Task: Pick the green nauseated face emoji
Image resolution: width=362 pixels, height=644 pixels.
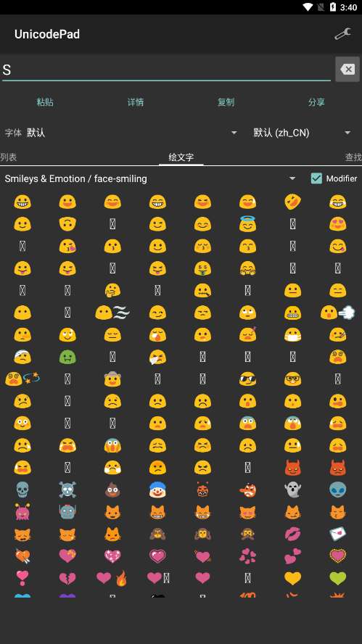Action: coord(67,357)
